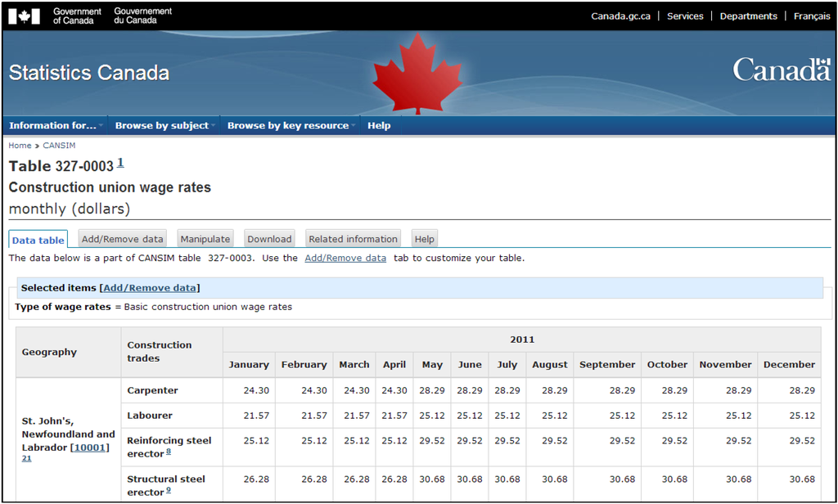Open Help in the blue navigation bar
Image resolution: width=838 pixels, height=504 pixels.
coord(379,126)
